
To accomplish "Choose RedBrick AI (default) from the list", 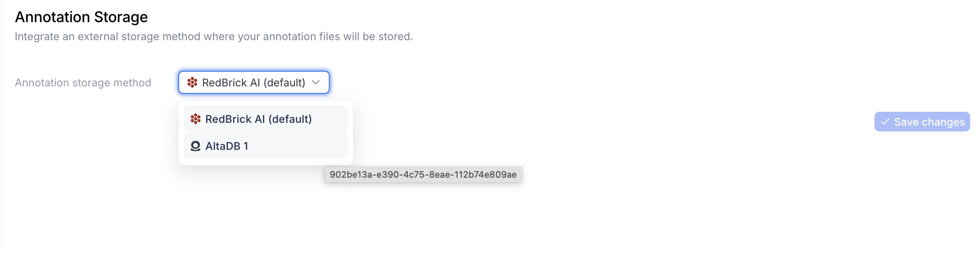I will (x=266, y=119).
